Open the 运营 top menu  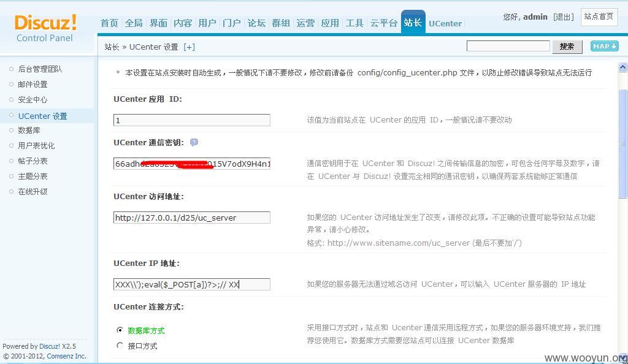coord(305,23)
